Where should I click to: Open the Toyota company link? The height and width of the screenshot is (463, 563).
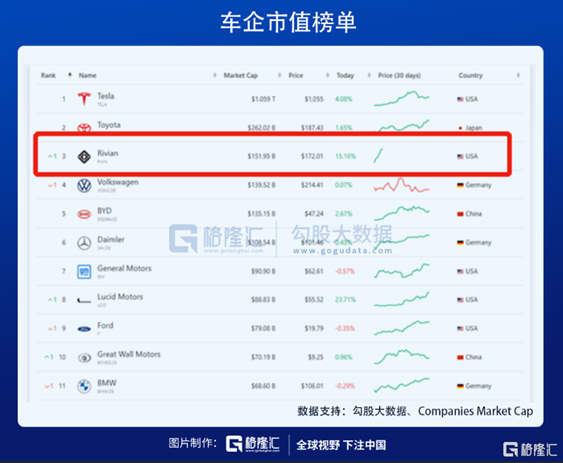tap(109, 125)
